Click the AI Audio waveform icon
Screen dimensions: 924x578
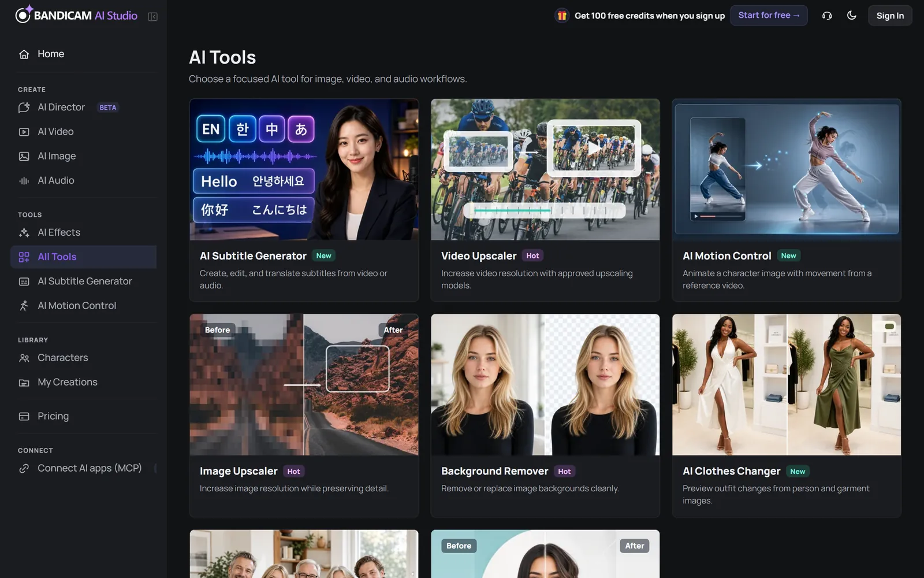coord(24,181)
